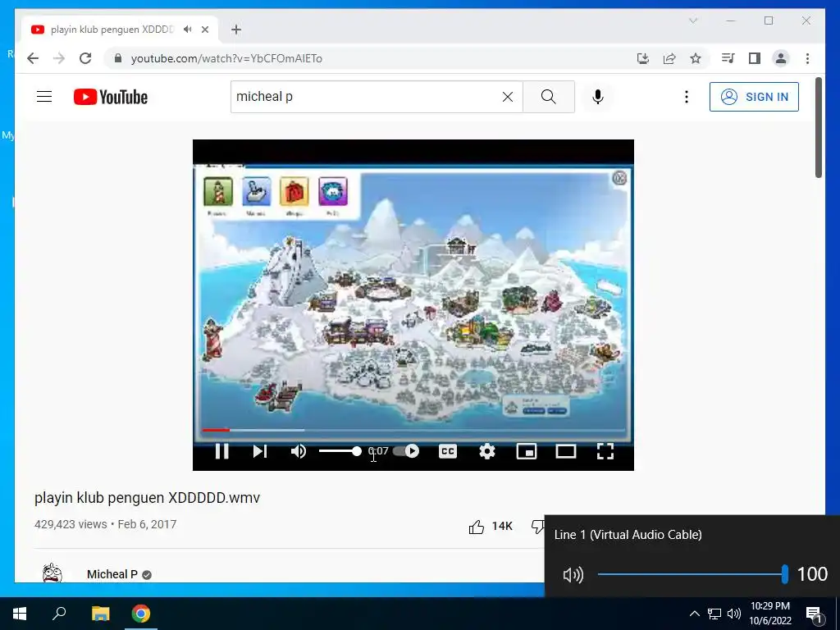Open the clock showing 10:29 PM
This screenshot has width=840, height=630.
[x=769, y=614]
